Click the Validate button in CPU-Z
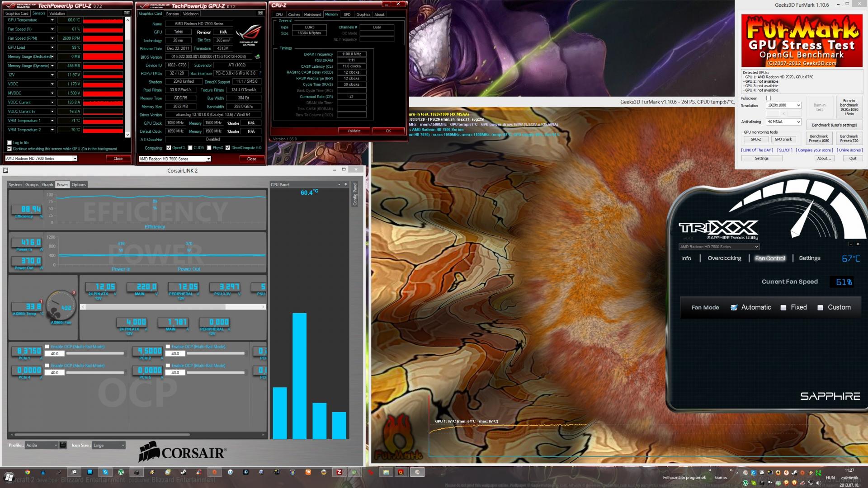 (354, 131)
